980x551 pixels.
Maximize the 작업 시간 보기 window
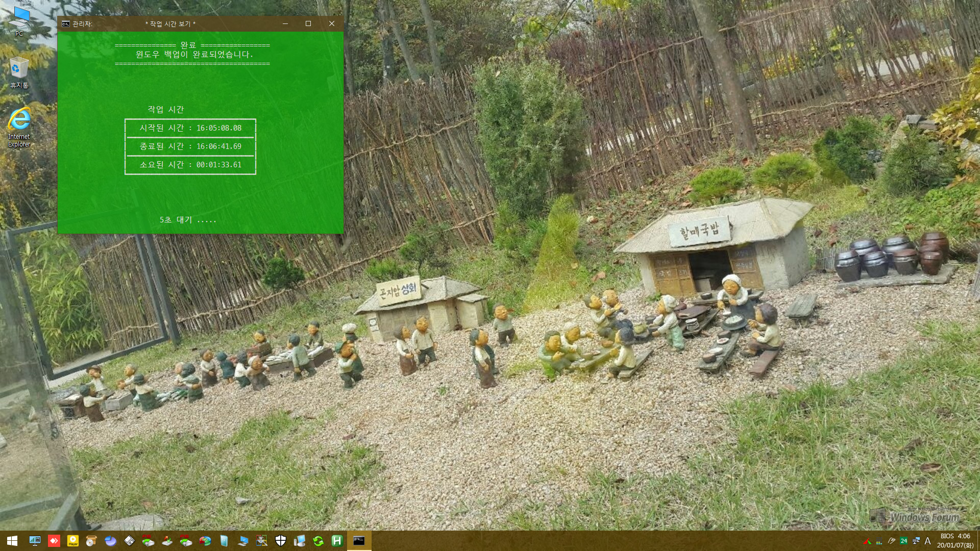(308, 23)
